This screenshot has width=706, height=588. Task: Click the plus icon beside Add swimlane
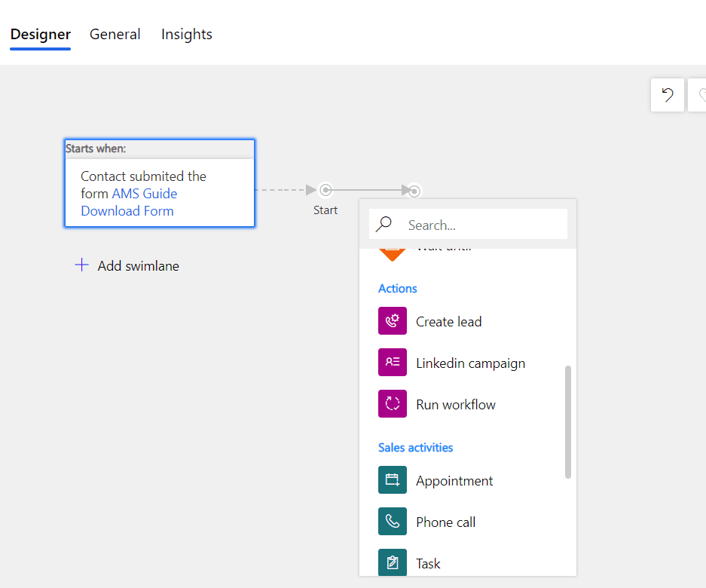pyautogui.click(x=81, y=265)
